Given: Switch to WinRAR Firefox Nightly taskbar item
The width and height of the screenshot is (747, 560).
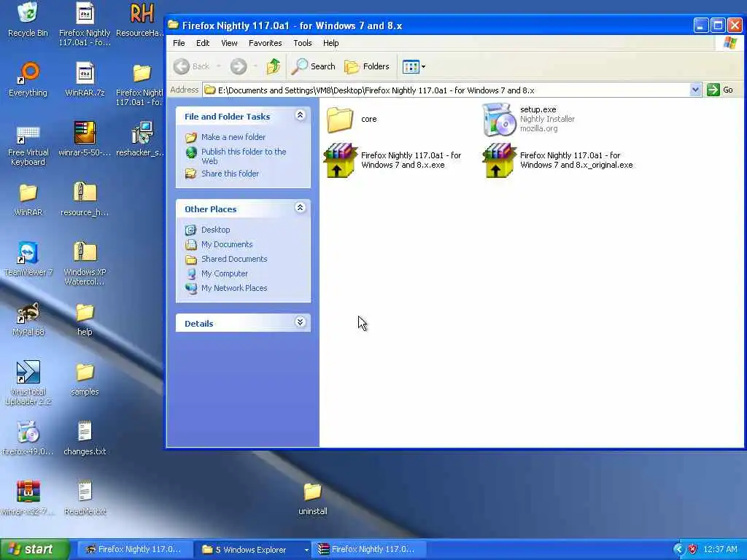Looking at the screenshot, I should pyautogui.click(x=368, y=550).
